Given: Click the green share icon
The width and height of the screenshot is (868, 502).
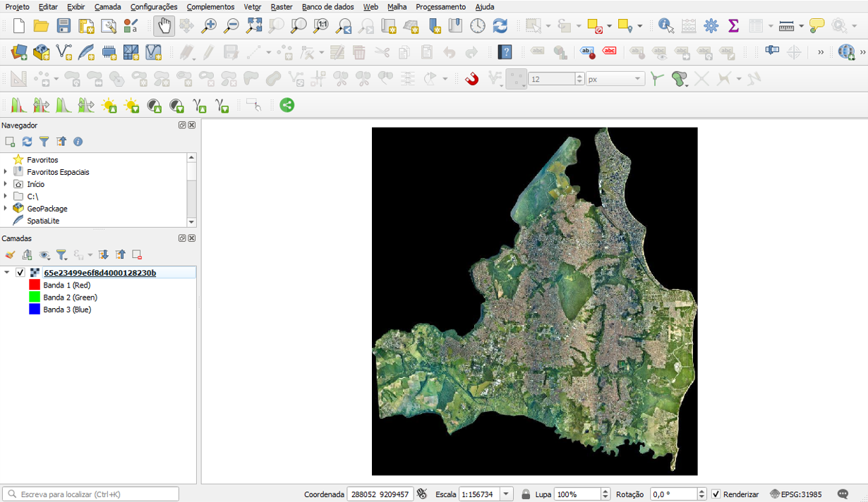Looking at the screenshot, I should point(287,105).
